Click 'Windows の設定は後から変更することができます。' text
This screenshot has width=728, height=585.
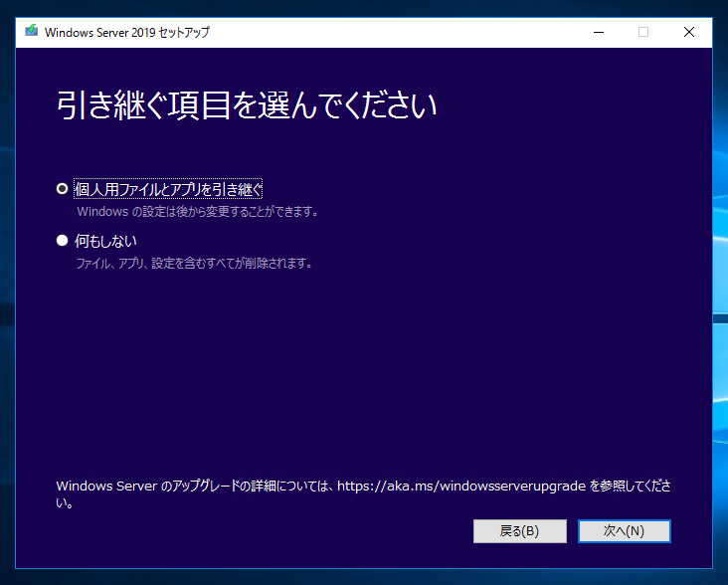[x=198, y=212]
